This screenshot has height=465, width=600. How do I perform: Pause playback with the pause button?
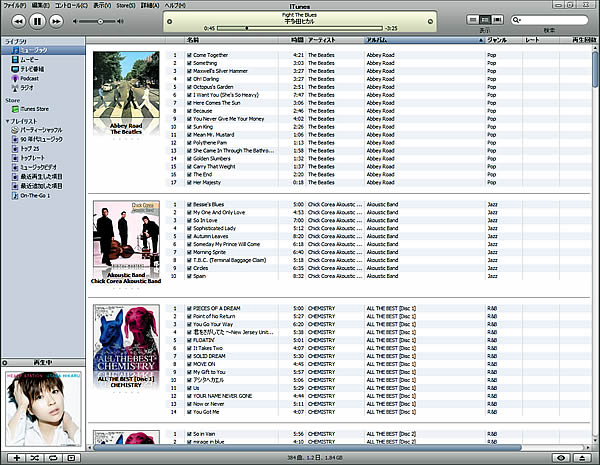(37, 21)
